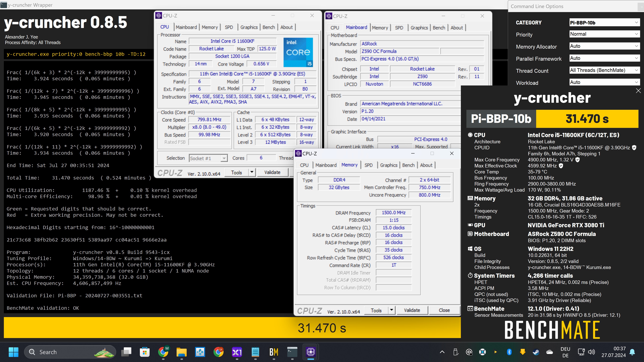644x362 pixels.
Task: Open Task View from the taskbar
Action: click(x=126, y=352)
